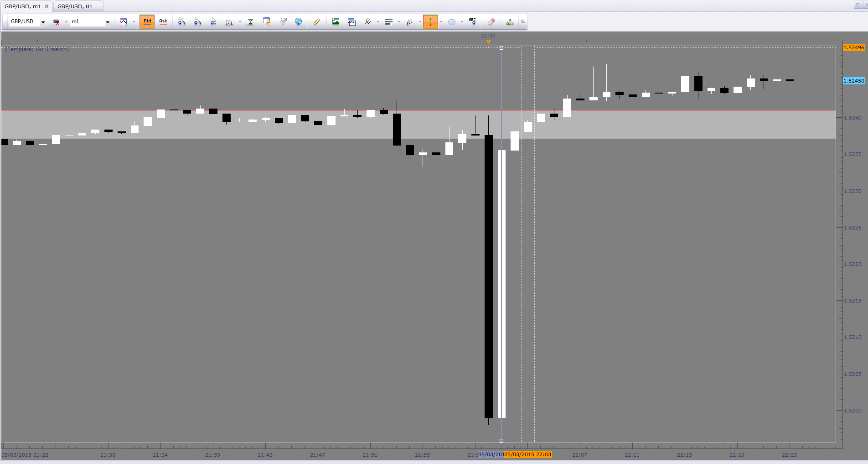The height and width of the screenshot is (464, 868).
Task: Click the add image icon
Action: pos(336,22)
